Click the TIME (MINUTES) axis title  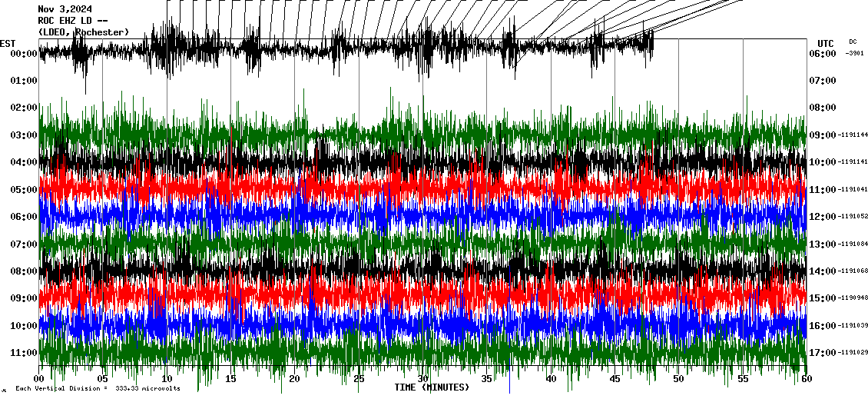432,387
